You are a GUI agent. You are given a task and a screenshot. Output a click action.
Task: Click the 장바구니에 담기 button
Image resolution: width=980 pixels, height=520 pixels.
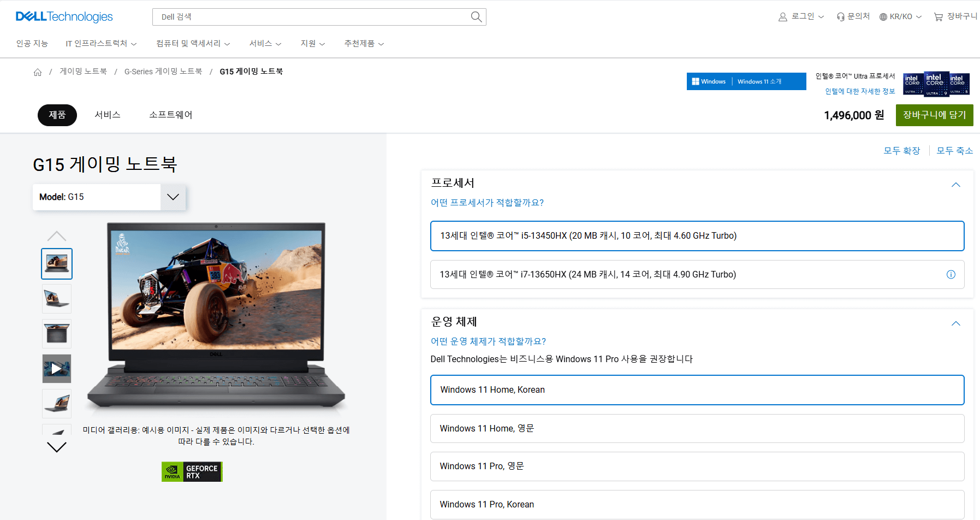tap(934, 115)
